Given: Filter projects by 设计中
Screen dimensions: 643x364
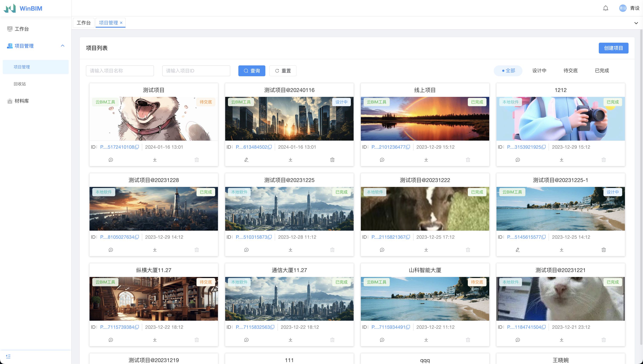Looking at the screenshot, I should 539,71.
